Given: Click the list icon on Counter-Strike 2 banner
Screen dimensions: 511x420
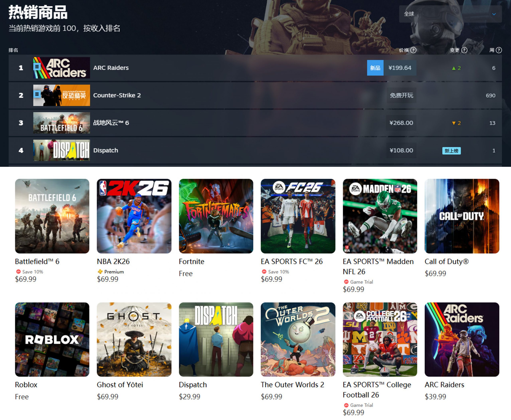Looking at the screenshot, I should [x=37, y=94].
